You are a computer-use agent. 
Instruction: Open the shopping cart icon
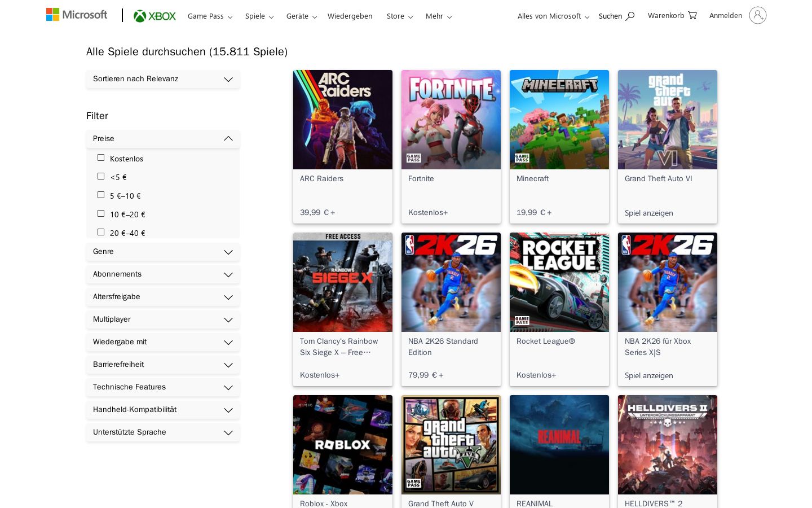coord(692,15)
